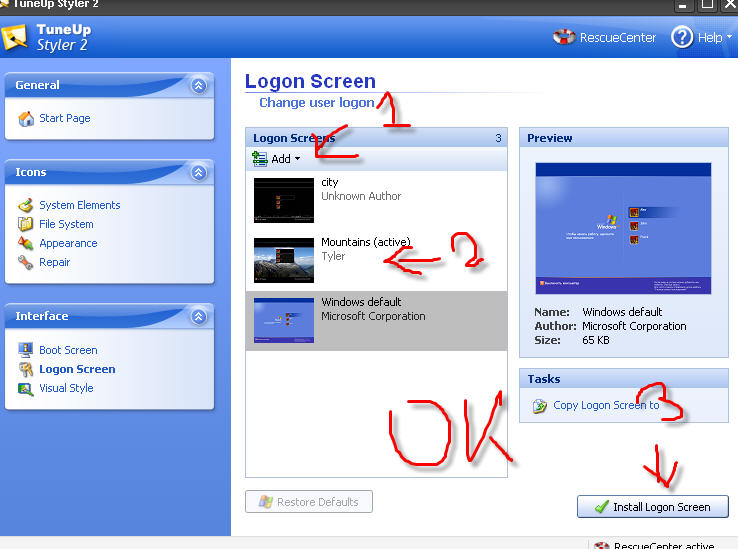Open the Add dropdown arrow

297,159
